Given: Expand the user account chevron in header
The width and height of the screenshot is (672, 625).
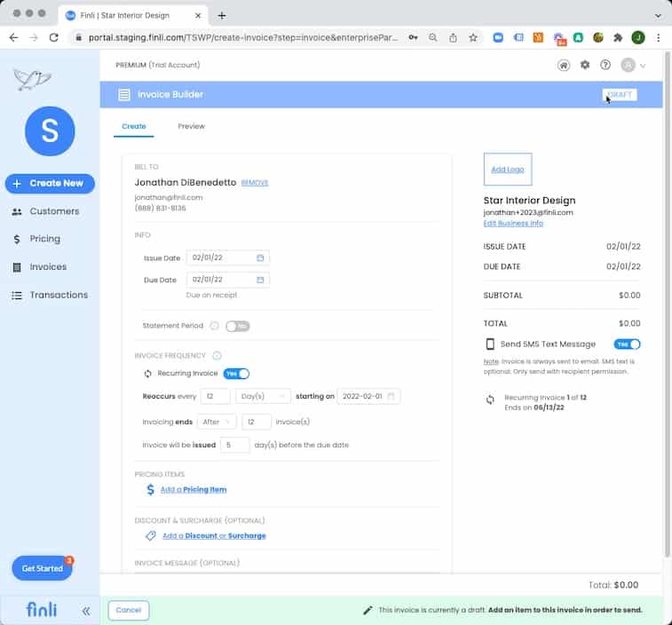Looking at the screenshot, I should click(643, 66).
